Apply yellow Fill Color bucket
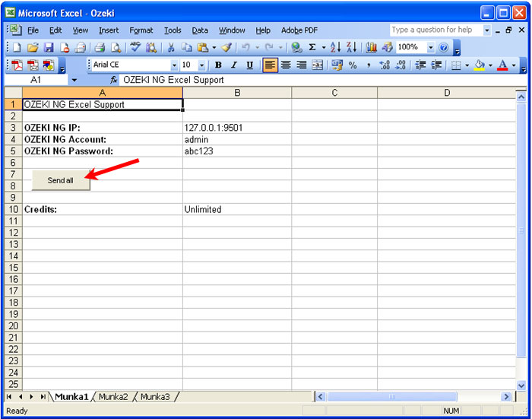532x419 pixels. [x=480, y=65]
